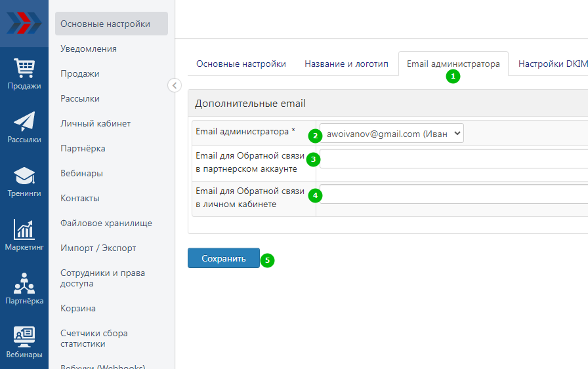The height and width of the screenshot is (369, 588).
Task: Switch to Настройки DKIM tab
Action: click(552, 64)
